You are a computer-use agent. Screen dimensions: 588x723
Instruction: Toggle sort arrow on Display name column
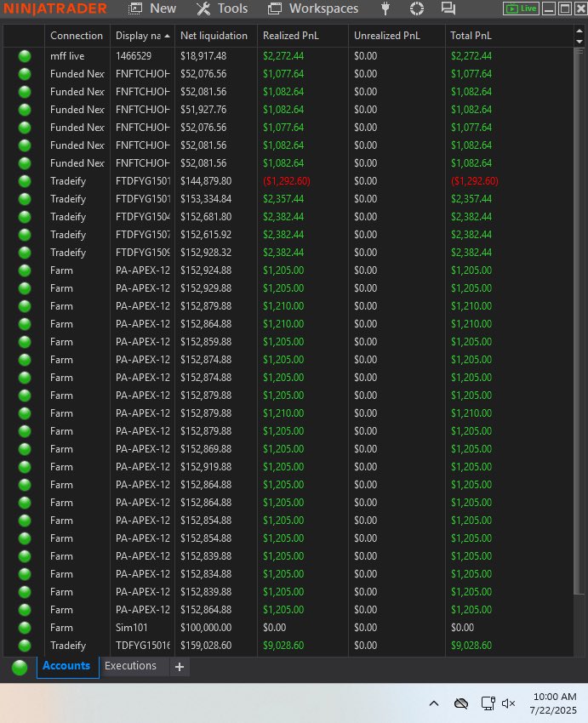[167, 36]
